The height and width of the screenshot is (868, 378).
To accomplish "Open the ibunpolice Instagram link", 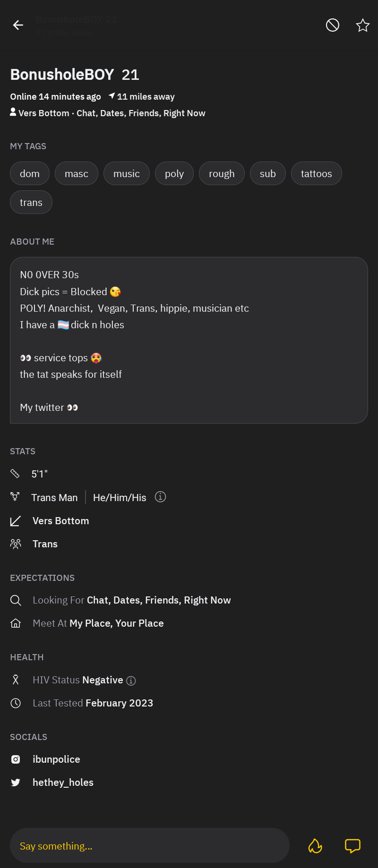I will point(56,759).
